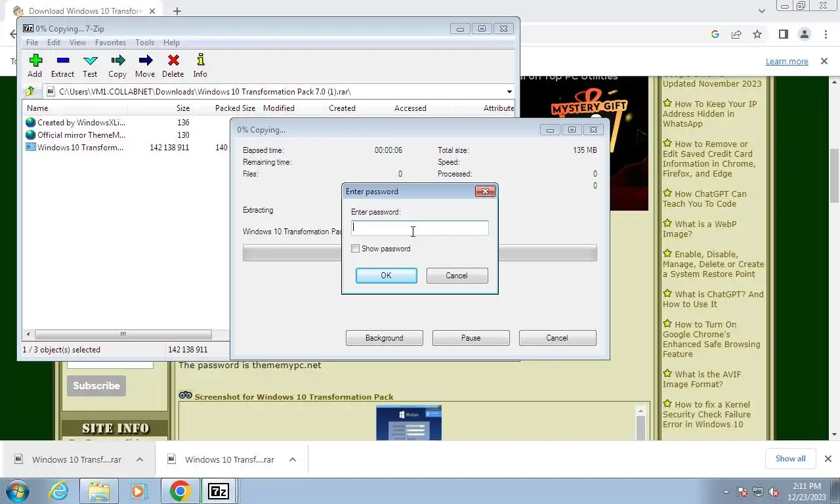Viewport: 840px width, 504px height.
Task: Open the Edit menu in 7-Zip
Action: click(x=54, y=43)
